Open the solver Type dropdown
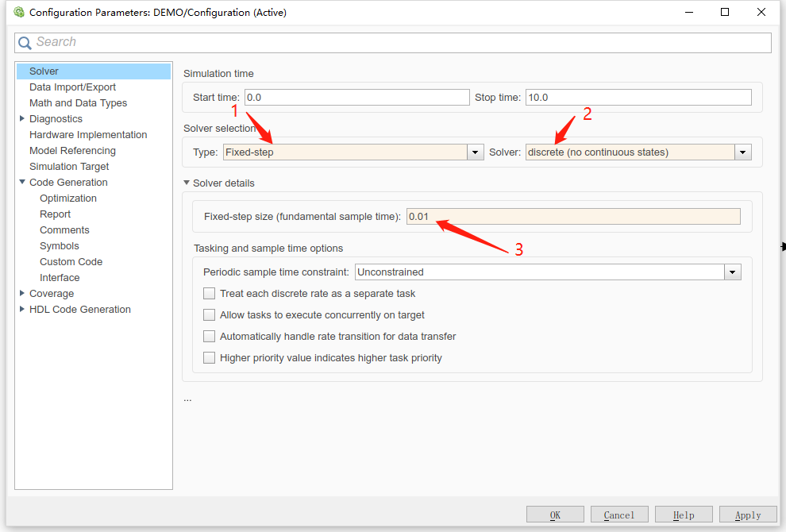 475,152
